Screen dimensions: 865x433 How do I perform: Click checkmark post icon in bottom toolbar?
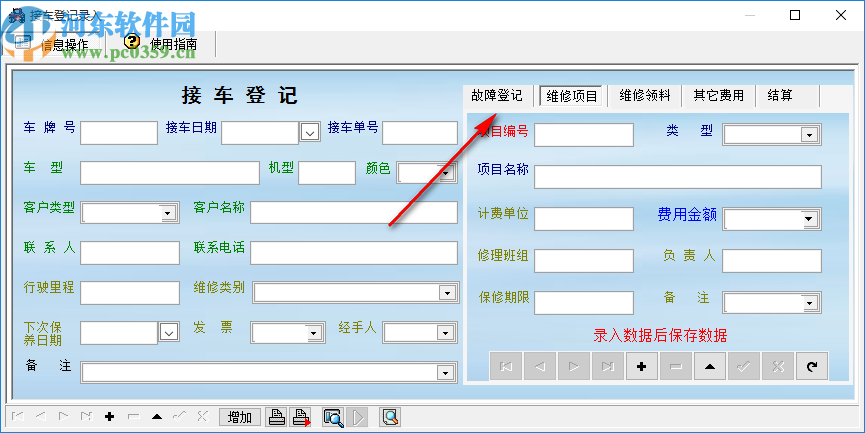tap(179, 417)
